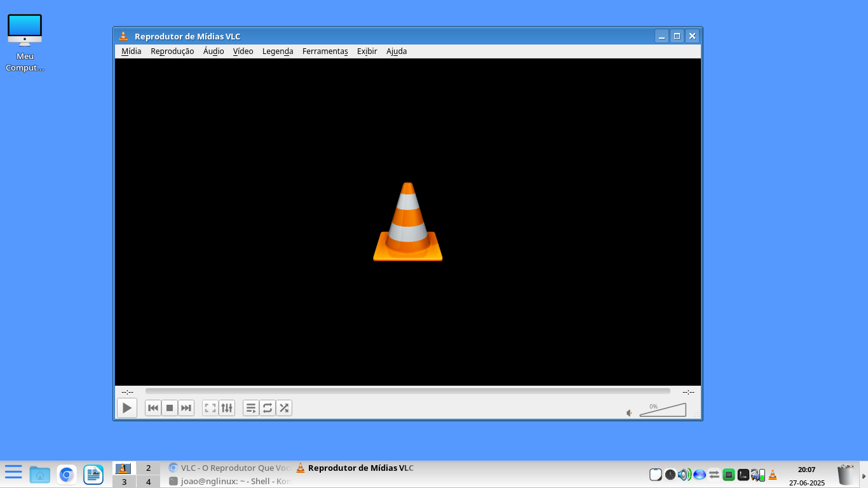
Task: Switch to virtual desktop 2
Action: click(149, 468)
